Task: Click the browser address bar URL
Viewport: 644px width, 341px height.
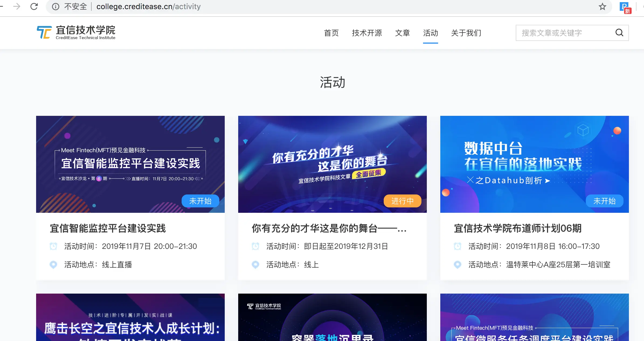Action: [148, 6]
